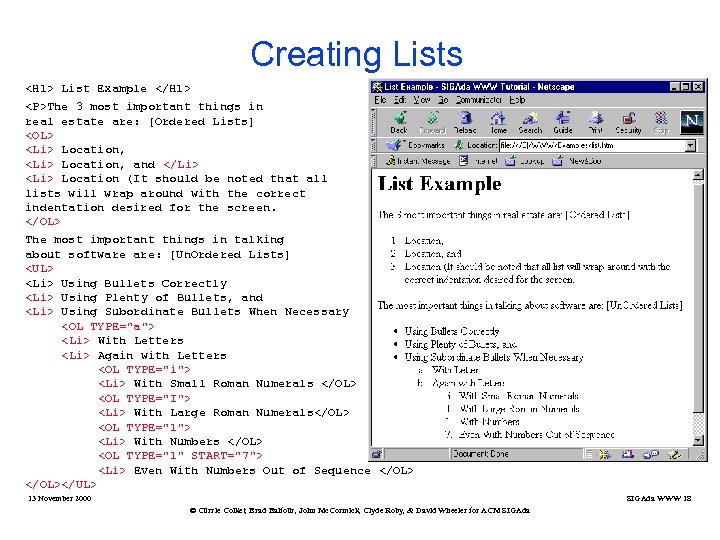Click the Netscape window title icon
Viewport: 720px width, 540px height.
377,87
